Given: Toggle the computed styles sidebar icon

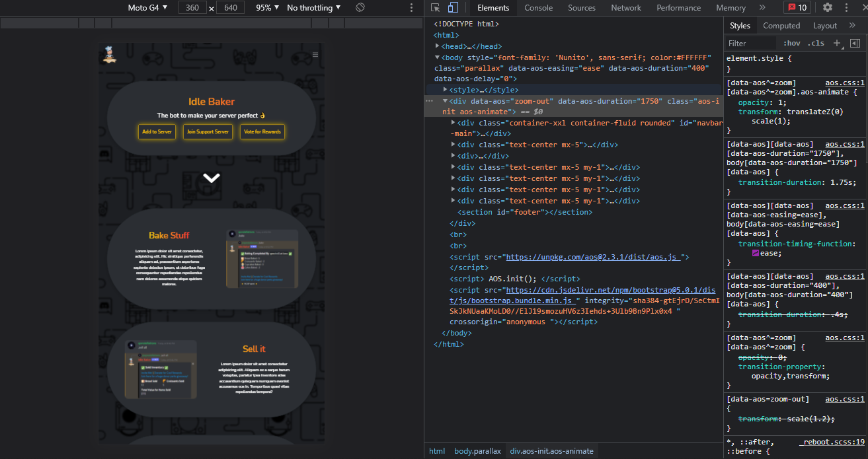Looking at the screenshot, I should point(855,43).
